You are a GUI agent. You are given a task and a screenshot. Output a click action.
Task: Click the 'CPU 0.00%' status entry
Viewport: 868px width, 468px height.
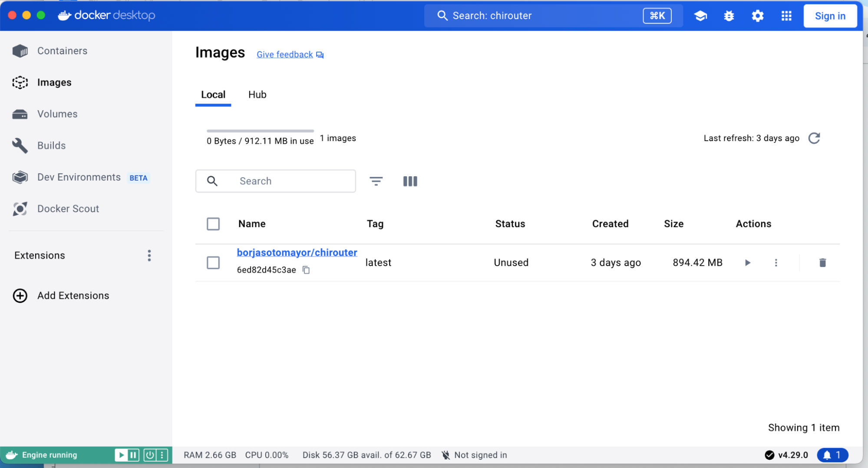point(267,455)
